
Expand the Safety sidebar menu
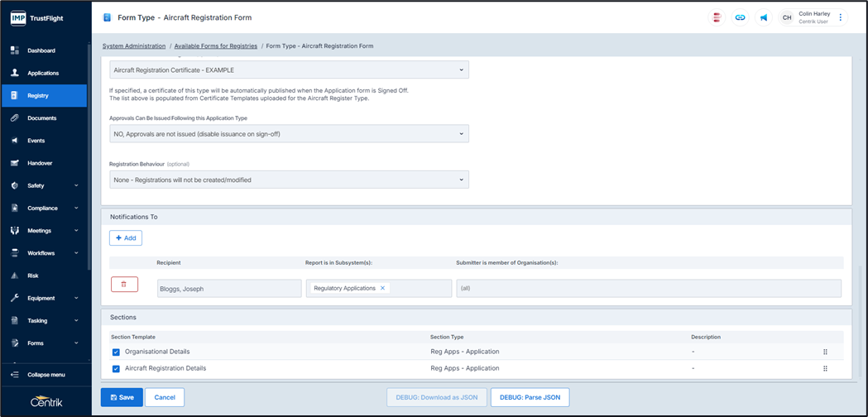45,186
